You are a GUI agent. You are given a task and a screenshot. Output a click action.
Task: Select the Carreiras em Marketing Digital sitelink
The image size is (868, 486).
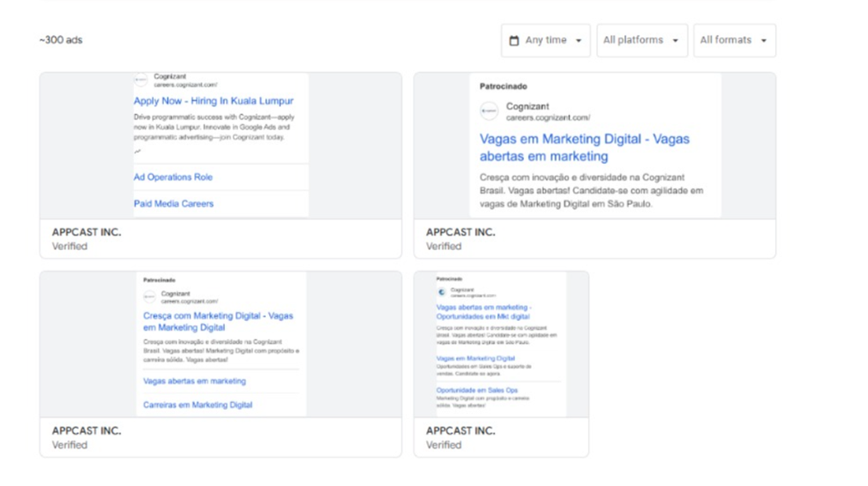(198, 405)
